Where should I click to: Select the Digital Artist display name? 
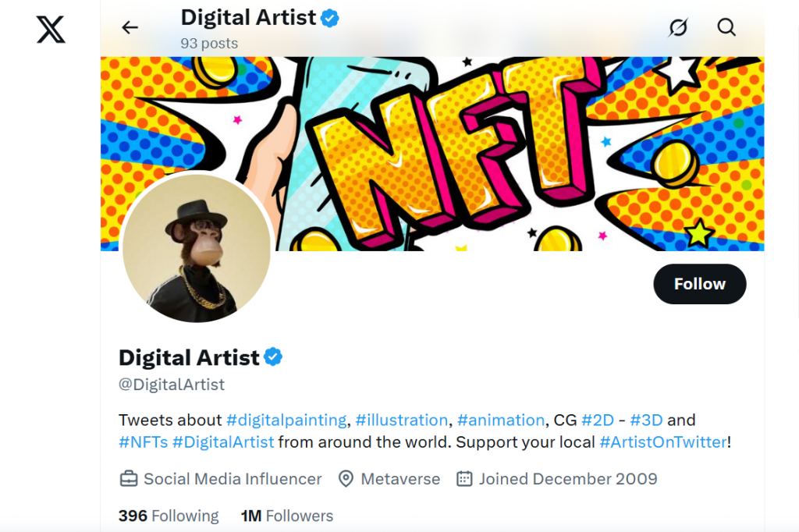coord(188,357)
